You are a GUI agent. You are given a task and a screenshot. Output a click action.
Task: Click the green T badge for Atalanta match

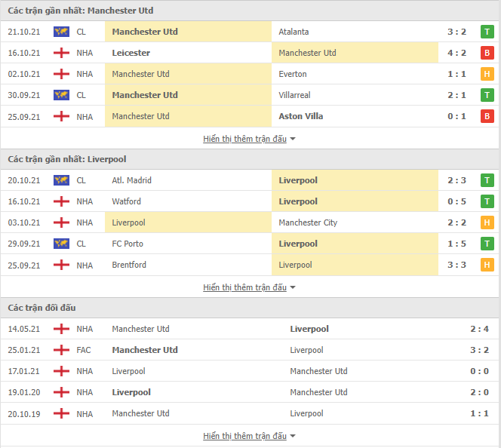[x=487, y=32]
